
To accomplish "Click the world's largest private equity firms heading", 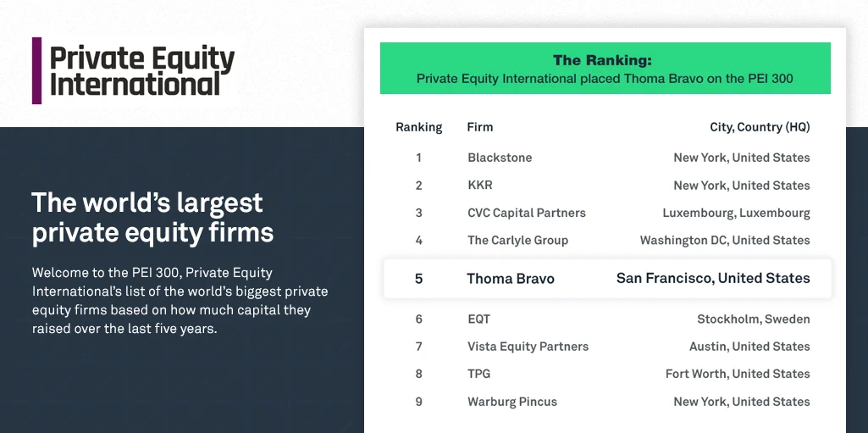I will 152,218.
